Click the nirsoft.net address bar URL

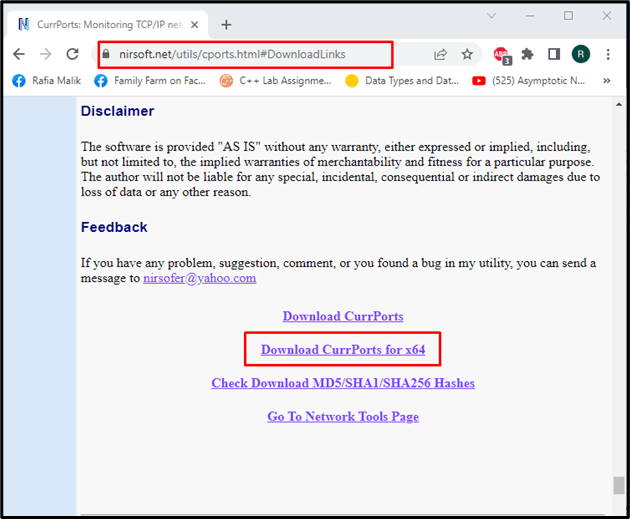(x=232, y=54)
